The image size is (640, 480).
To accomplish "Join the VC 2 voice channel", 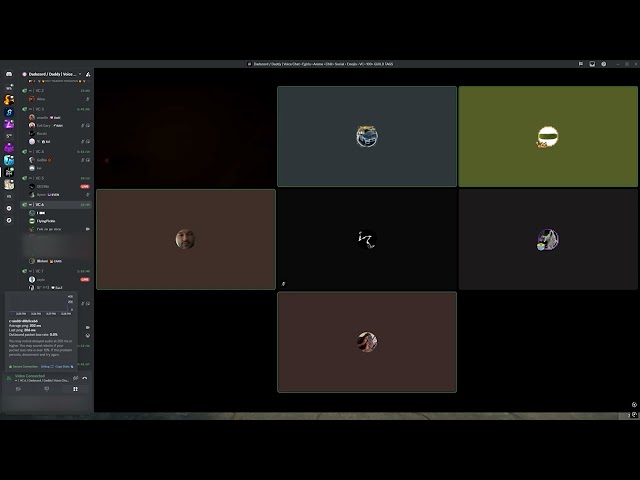I will pos(56,91).
